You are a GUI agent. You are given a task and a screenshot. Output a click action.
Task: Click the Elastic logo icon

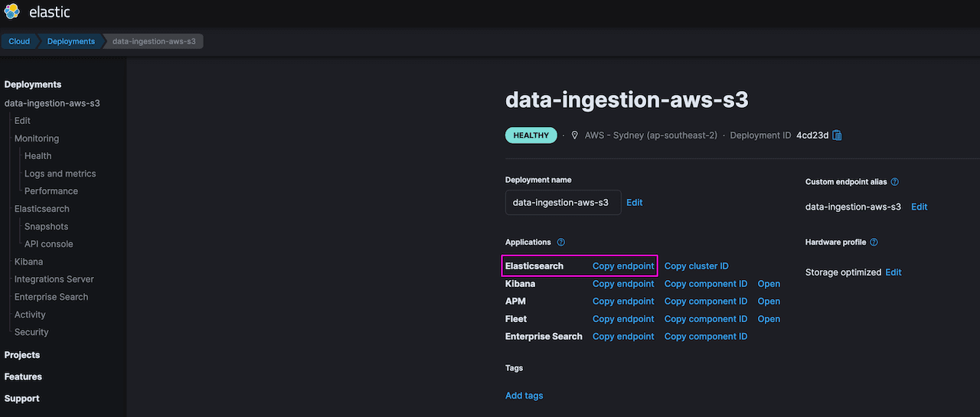click(12, 12)
